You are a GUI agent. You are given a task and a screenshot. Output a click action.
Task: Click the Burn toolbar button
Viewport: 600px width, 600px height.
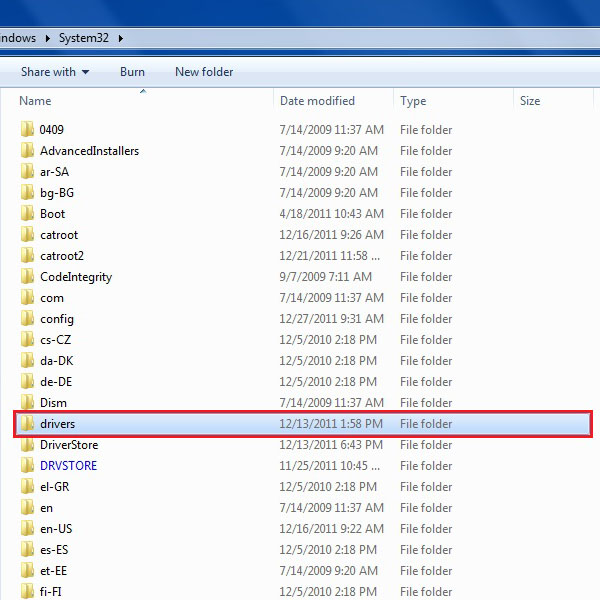[x=132, y=72]
